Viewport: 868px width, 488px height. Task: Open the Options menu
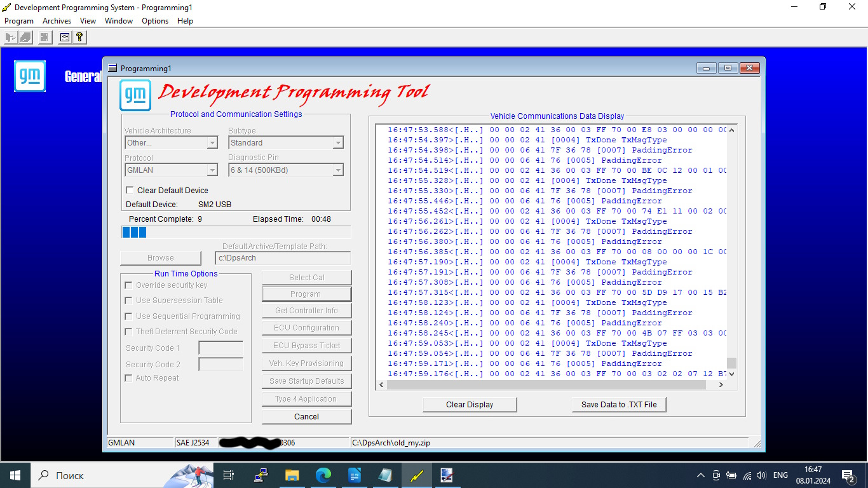click(x=155, y=21)
